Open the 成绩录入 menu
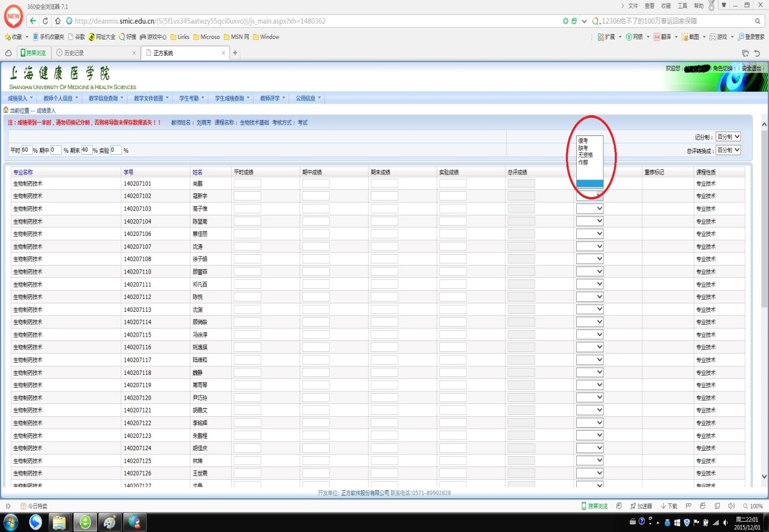Viewport: 769px width, 532px height. [x=21, y=98]
